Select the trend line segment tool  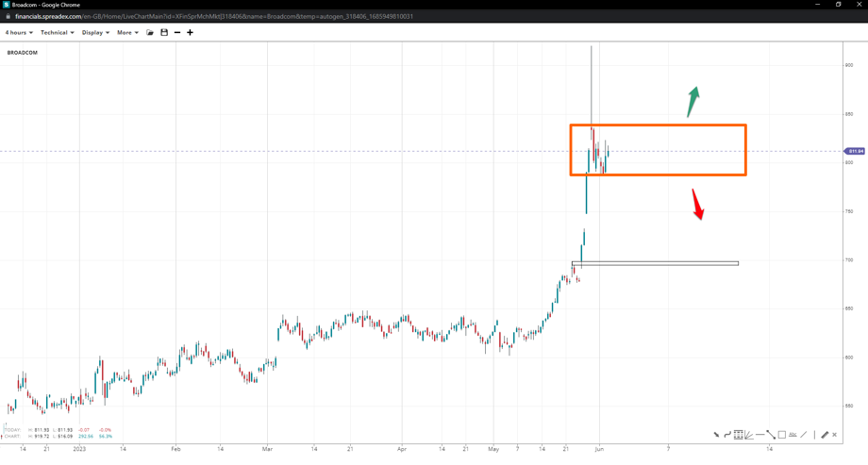[771, 435]
